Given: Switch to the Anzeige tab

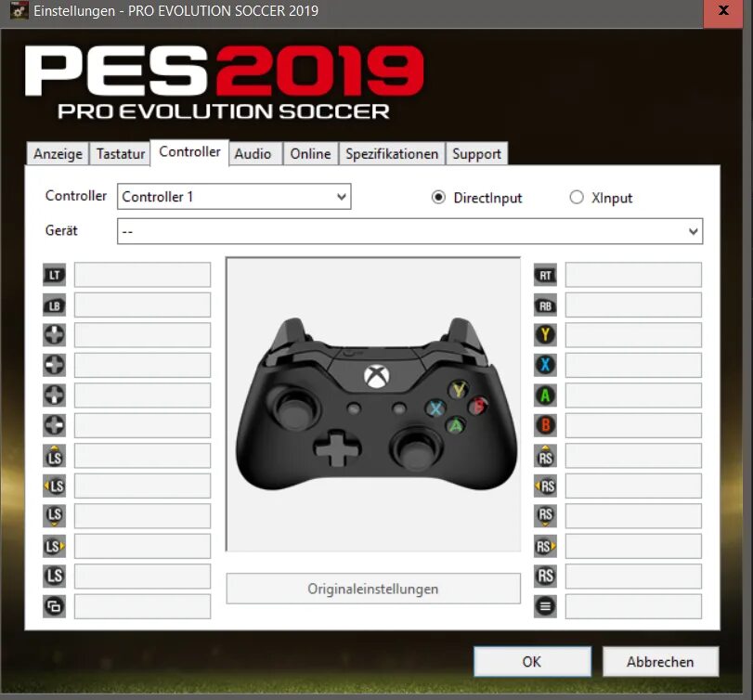Looking at the screenshot, I should [x=58, y=153].
